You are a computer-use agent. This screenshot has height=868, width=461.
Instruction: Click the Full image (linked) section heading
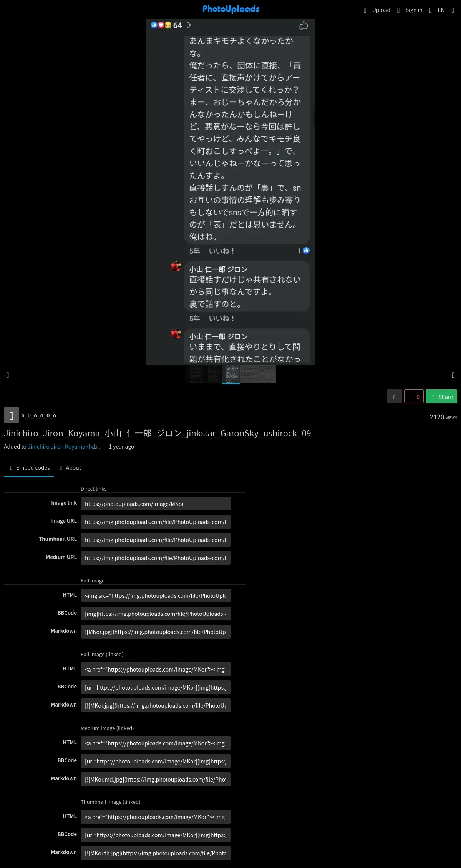[x=102, y=654]
